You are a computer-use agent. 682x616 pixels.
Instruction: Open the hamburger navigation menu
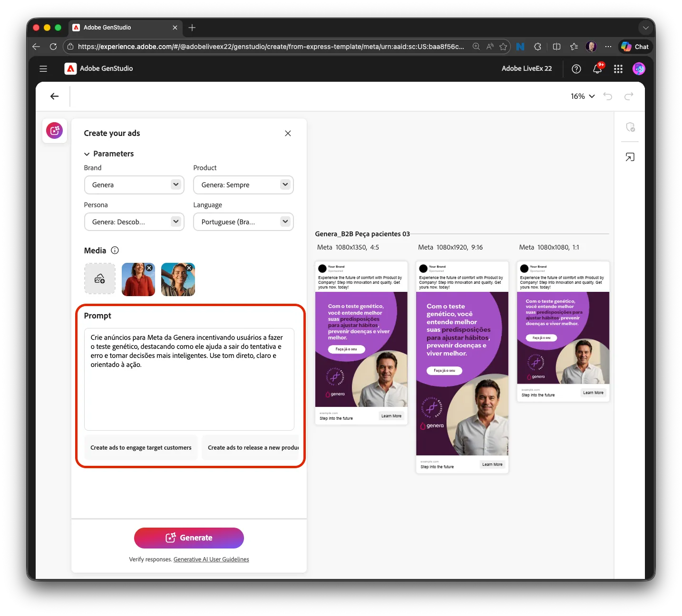click(43, 69)
